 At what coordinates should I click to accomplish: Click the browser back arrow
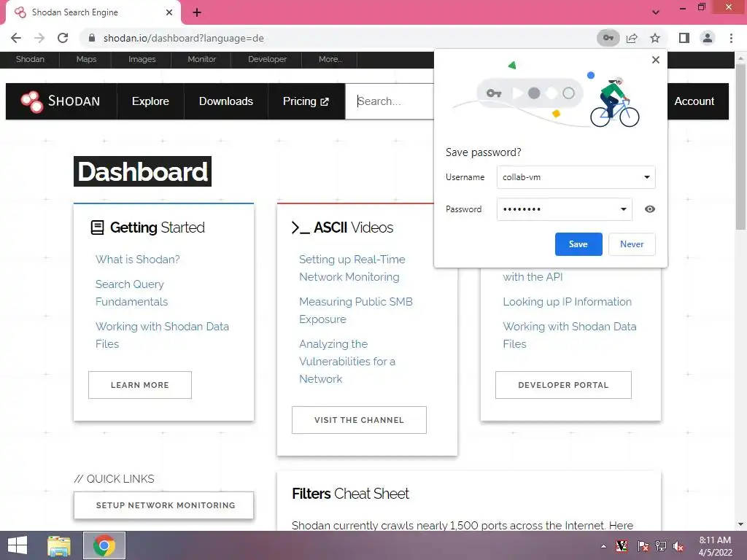click(16, 38)
